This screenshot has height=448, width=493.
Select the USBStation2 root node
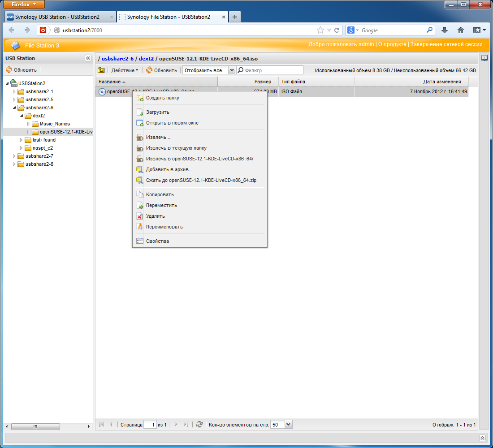click(31, 83)
